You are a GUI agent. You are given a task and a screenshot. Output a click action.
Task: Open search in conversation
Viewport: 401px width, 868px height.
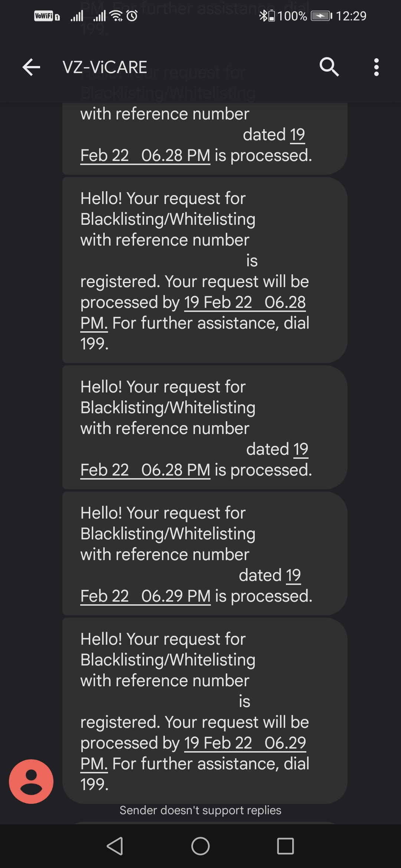click(x=329, y=68)
